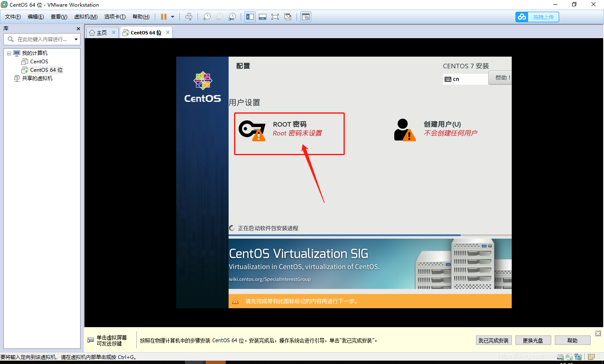
Task: Collapse the 我的计算机 tree node
Action: click(9, 53)
